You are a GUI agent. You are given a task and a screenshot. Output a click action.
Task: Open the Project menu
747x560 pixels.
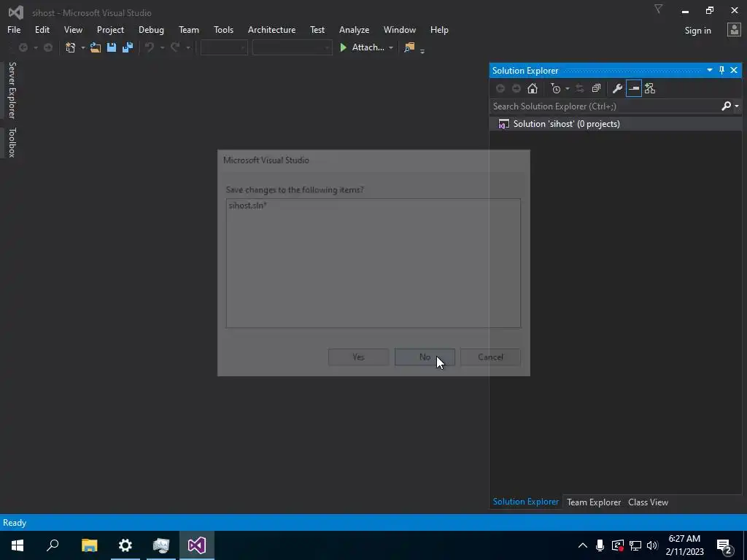click(111, 29)
